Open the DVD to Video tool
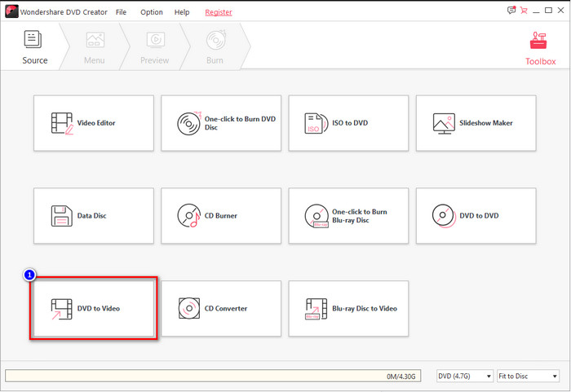 [94, 308]
